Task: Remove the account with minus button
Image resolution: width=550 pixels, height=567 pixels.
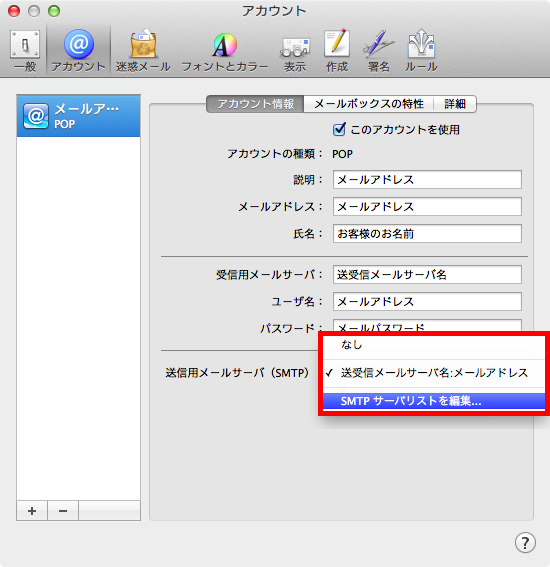Action: coord(63,511)
